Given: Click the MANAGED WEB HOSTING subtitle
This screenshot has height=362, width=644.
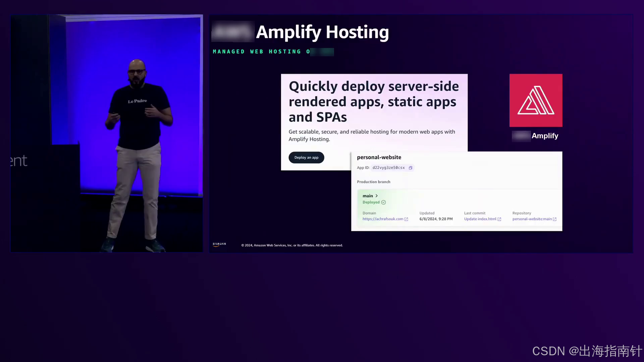Looking at the screenshot, I should tap(262, 52).
